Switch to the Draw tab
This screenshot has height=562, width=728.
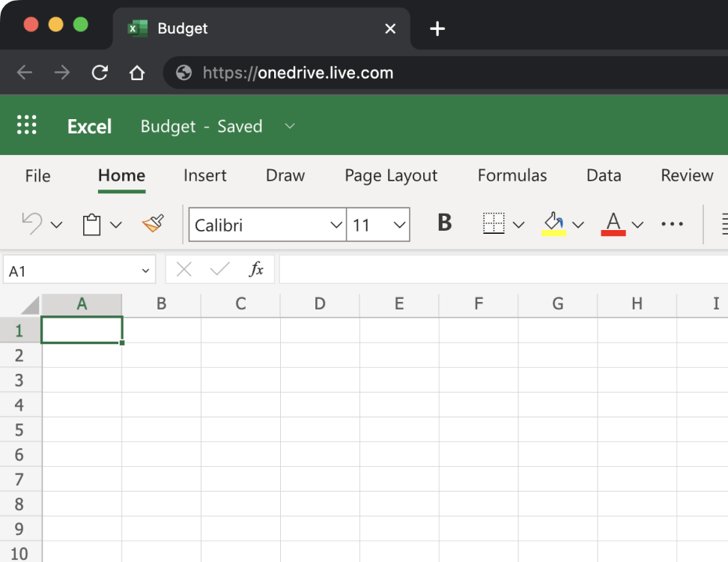point(285,175)
